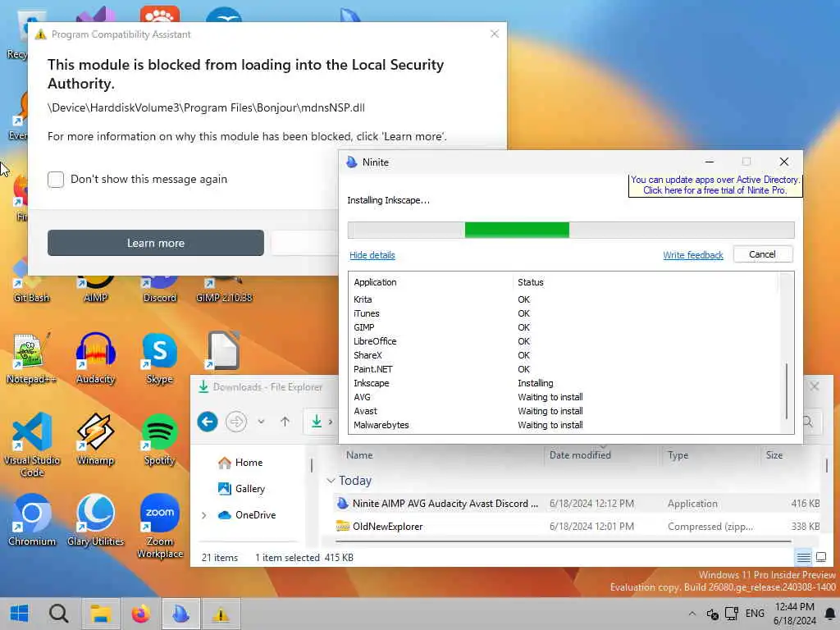Click the ENG language indicator
The image size is (840, 630).
[x=755, y=614]
